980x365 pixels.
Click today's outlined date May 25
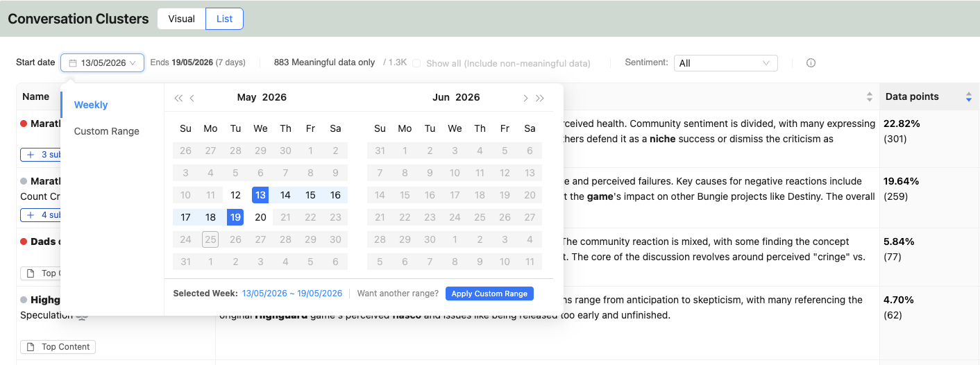tap(210, 239)
